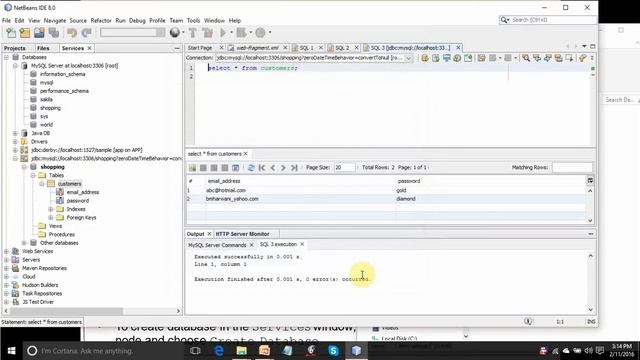640x360 pixels.
Task: Switch to the Projects tab
Action: [15, 48]
